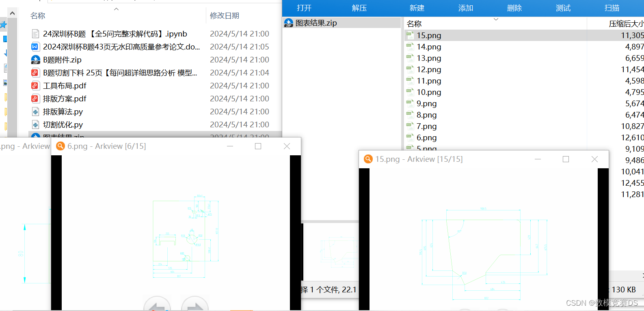
Task: Click the zip icon beside 图表结果.zip in archive tree
Action: pyautogui.click(x=288, y=23)
